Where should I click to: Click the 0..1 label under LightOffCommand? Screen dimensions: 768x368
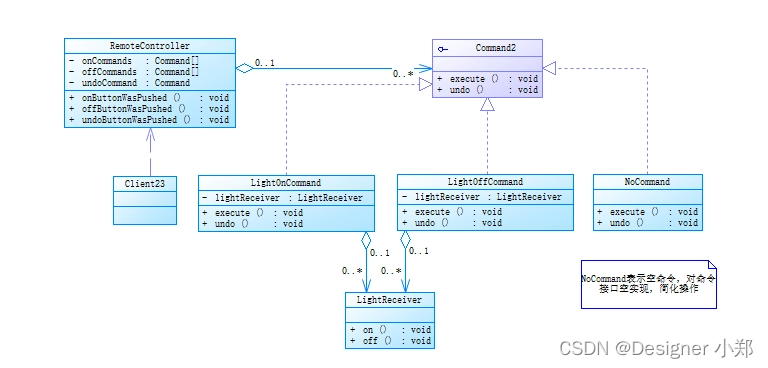419,251
